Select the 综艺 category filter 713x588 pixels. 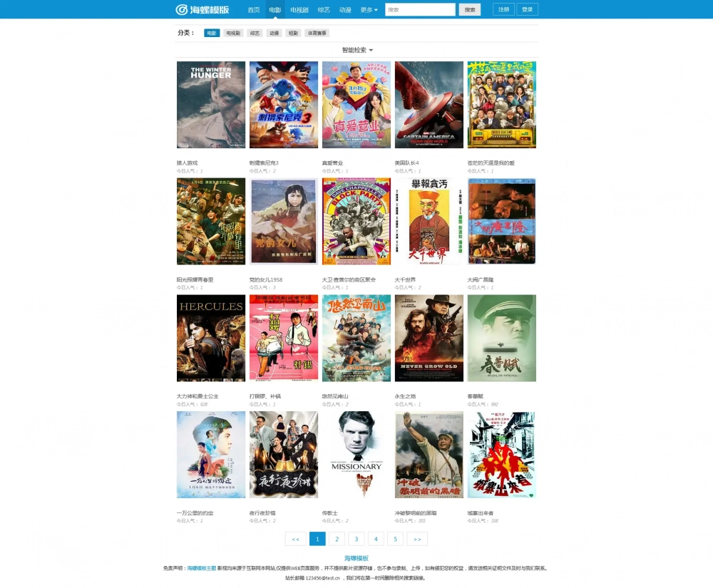coord(255,33)
